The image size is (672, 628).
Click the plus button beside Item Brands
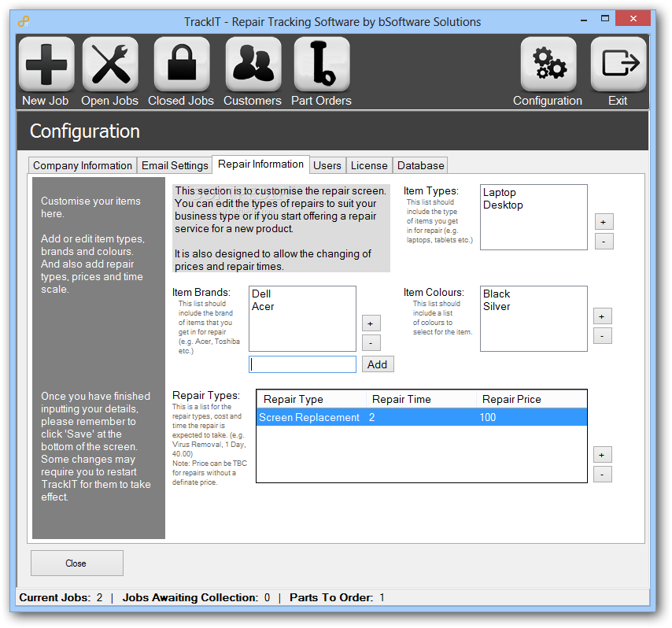371,323
